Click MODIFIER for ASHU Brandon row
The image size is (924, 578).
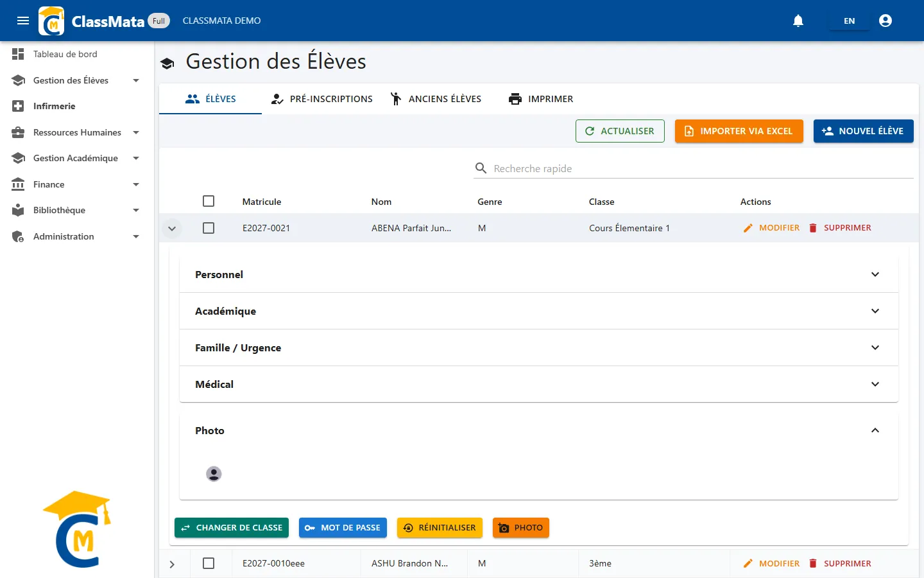771,563
